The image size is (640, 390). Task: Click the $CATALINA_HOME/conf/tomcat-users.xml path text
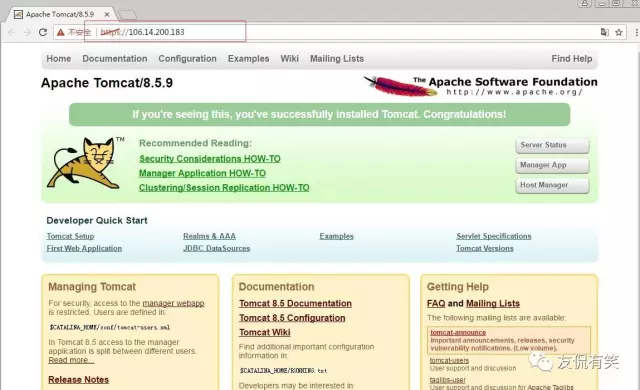click(110, 327)
